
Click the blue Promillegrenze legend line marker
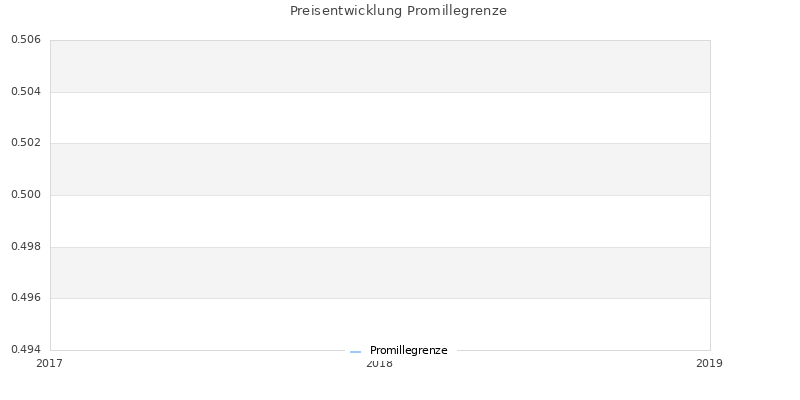click(x=356, y=352)
